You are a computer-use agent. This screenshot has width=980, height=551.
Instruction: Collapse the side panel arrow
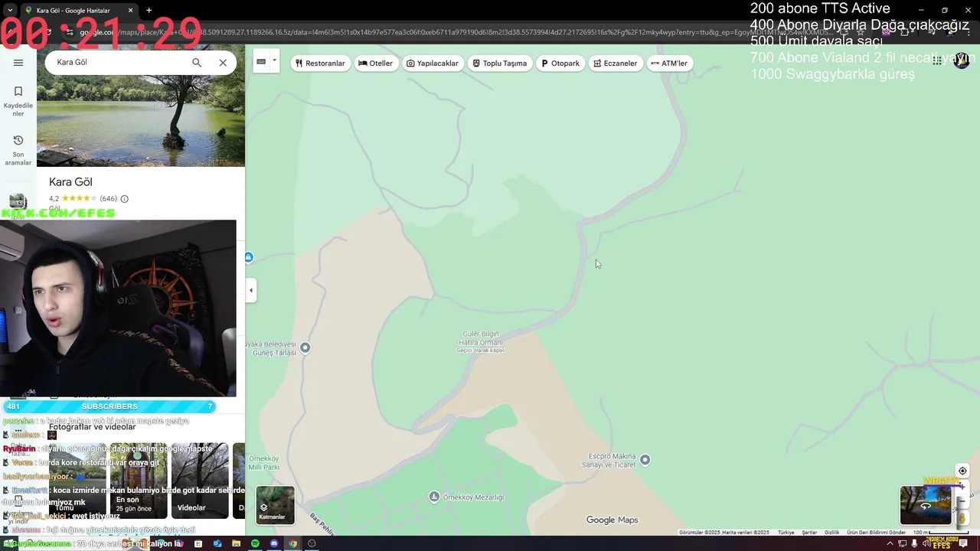(x=250, y=290)
